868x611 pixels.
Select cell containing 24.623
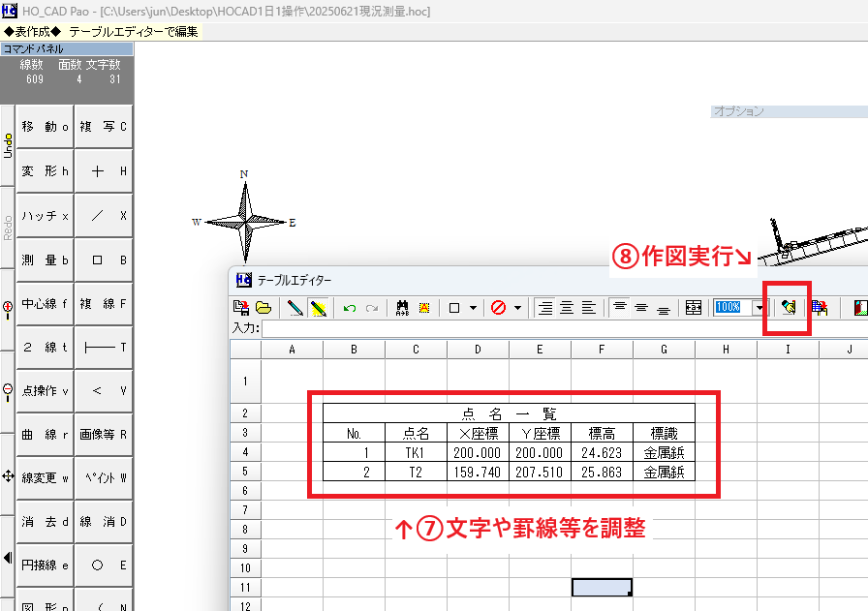[x=602, y=453]
